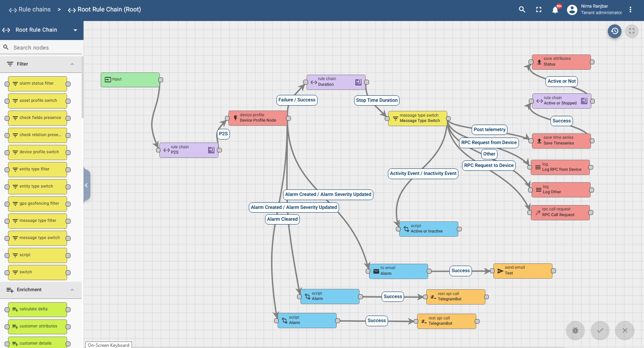Select the Device Profile Node
Viewport: 644px width, 348px height.
(x=258, y=118)
